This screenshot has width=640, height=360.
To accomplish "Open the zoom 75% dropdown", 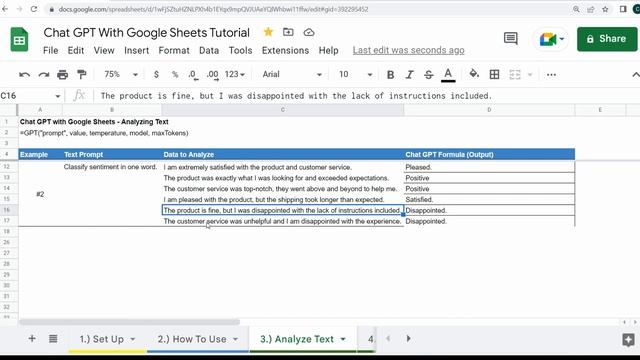I will pos(121,74).
